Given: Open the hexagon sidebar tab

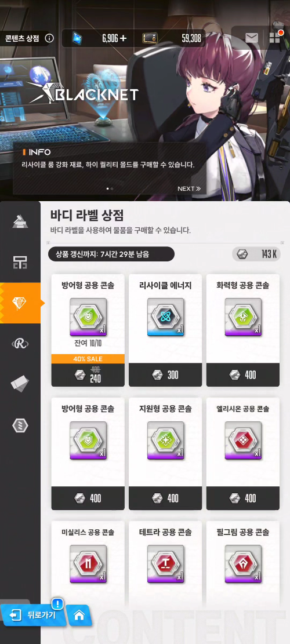Looking at the screenshot, I should pos(20,425).
